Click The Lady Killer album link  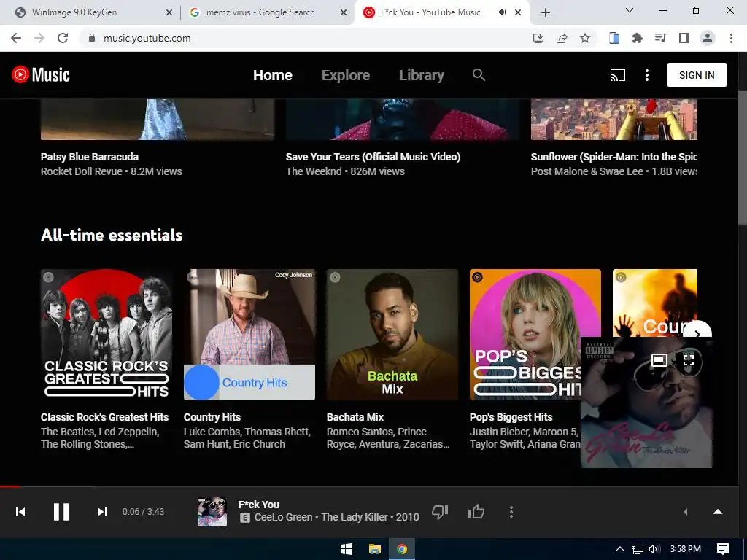[355, 517]
